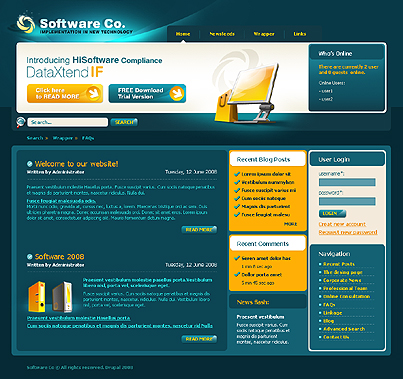Click the Search text field
The image size is (403, 379).
click(68, 122)
